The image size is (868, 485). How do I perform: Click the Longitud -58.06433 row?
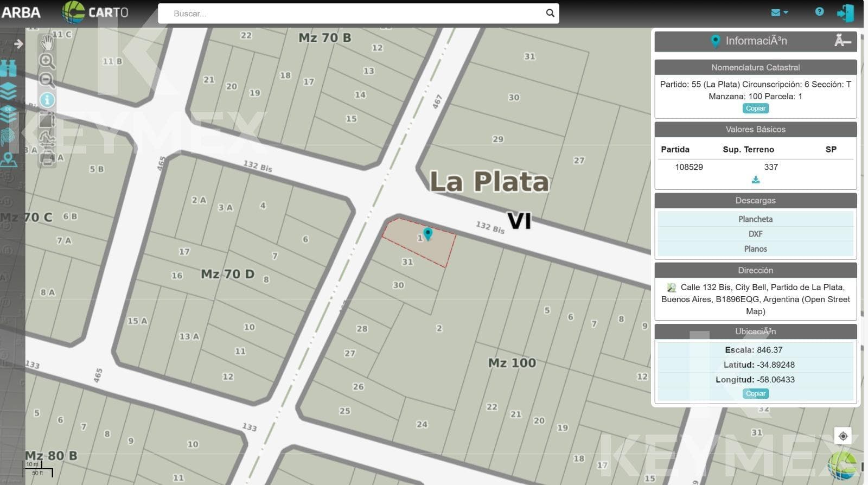755,380
